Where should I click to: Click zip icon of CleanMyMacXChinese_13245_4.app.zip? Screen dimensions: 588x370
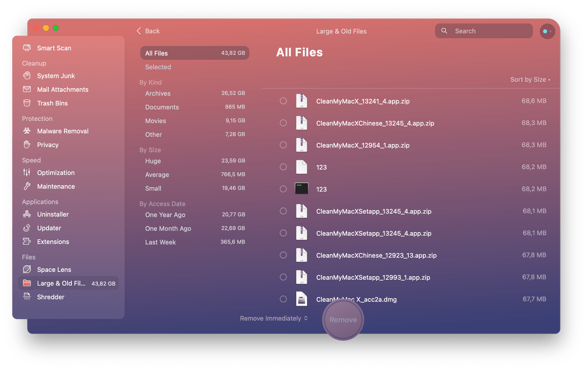(301, 123)
